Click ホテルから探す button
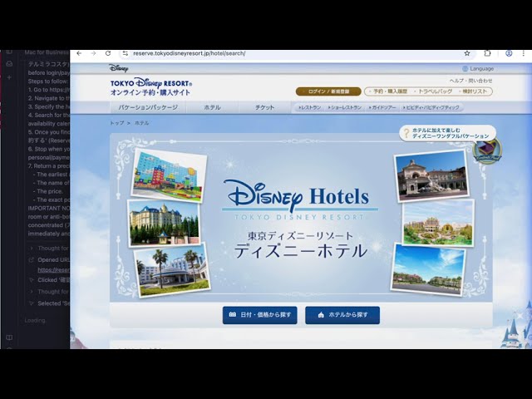Screen dimensions: 532x399 point(342,315)
